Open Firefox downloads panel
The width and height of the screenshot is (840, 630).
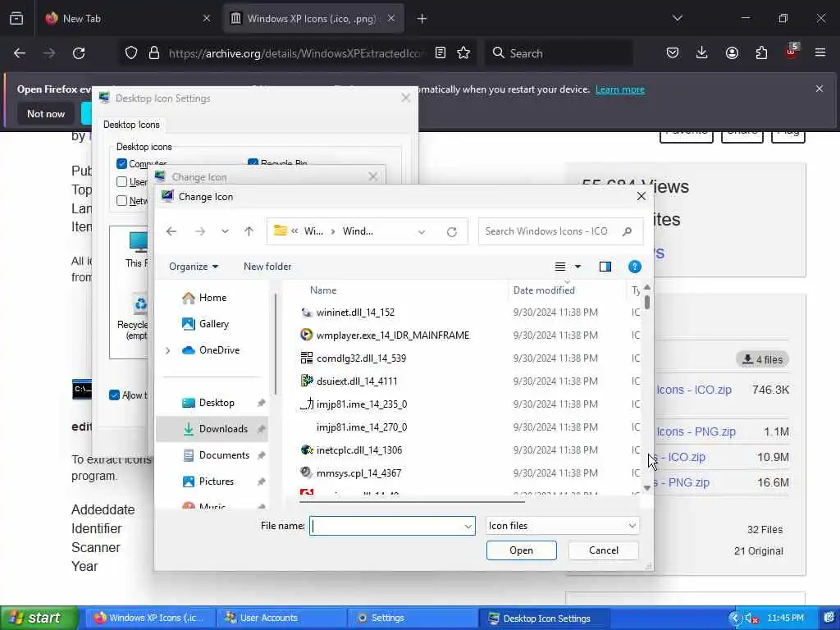[x=702, y=53]
